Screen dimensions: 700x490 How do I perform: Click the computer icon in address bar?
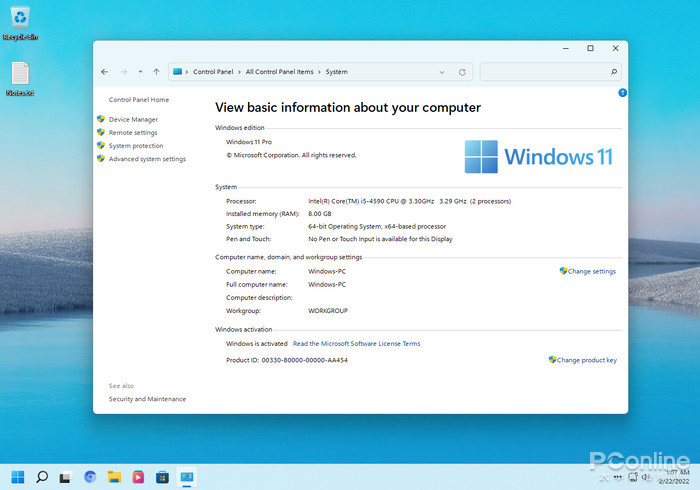(177, 71)
